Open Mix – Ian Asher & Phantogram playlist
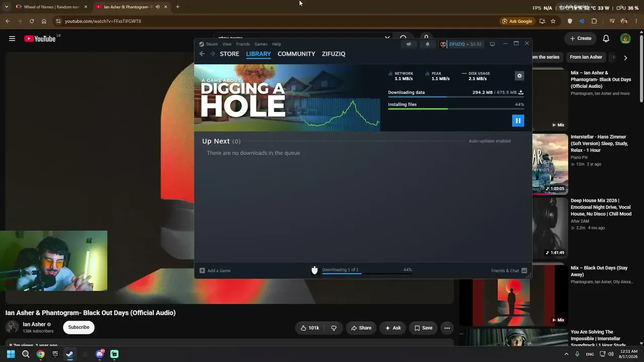 tap(601, 79)
